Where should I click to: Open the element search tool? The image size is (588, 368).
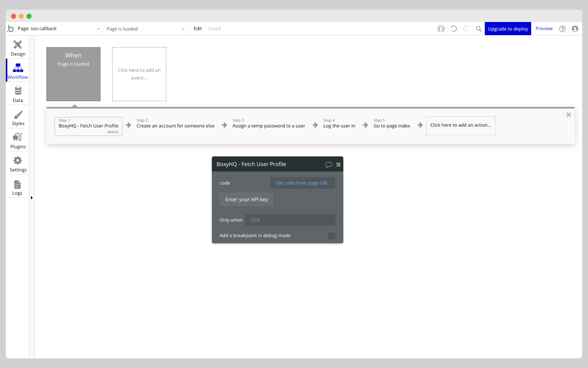pos(479,28)
